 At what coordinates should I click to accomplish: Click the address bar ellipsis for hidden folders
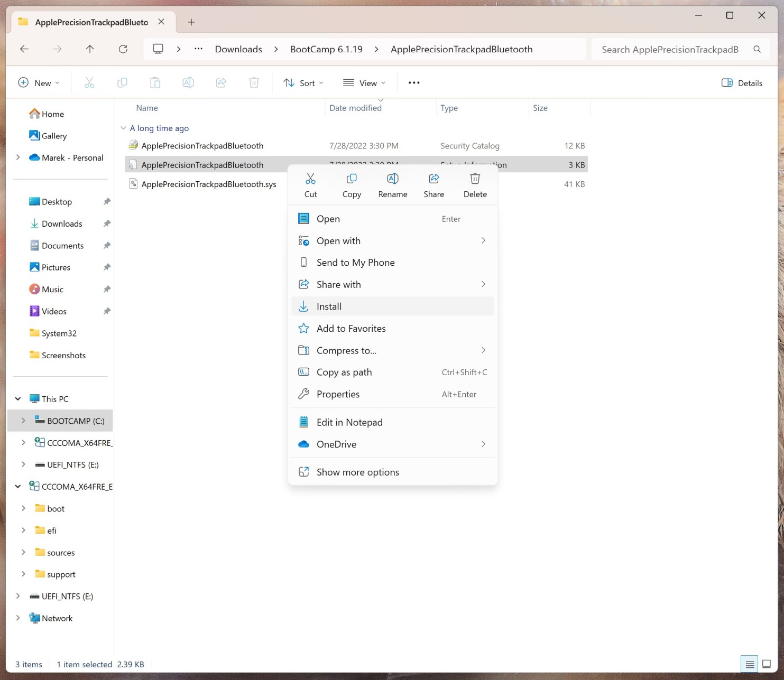(x=198, y=49)
